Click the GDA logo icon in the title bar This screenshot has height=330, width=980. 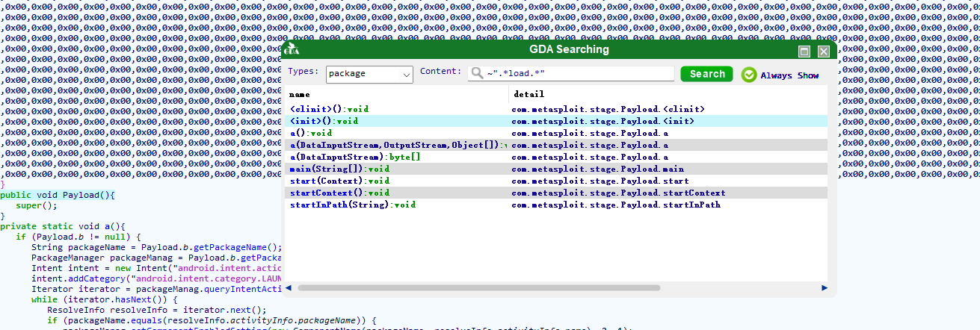(292, 50)
